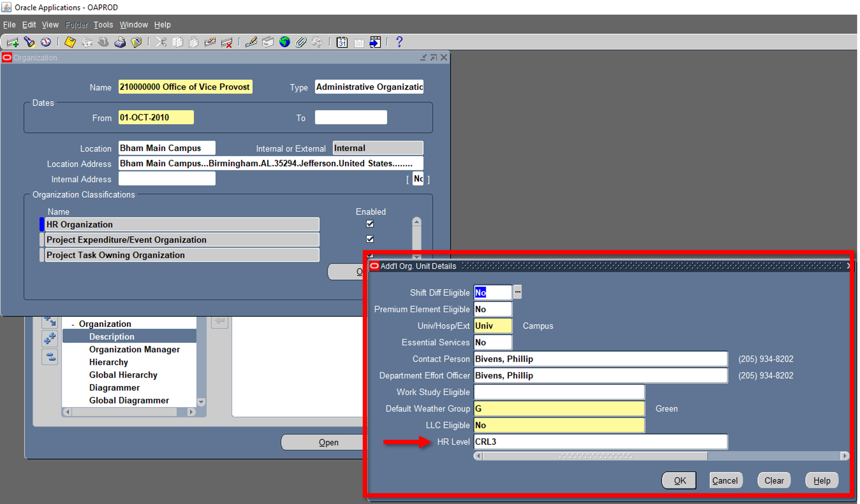Open the Navigator compass icon

46,42
